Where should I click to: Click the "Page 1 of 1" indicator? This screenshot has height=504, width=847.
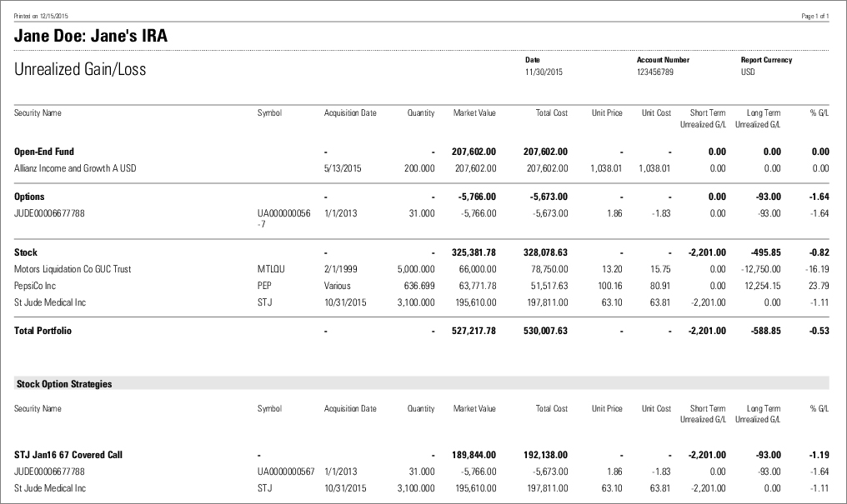coord(814,17)
